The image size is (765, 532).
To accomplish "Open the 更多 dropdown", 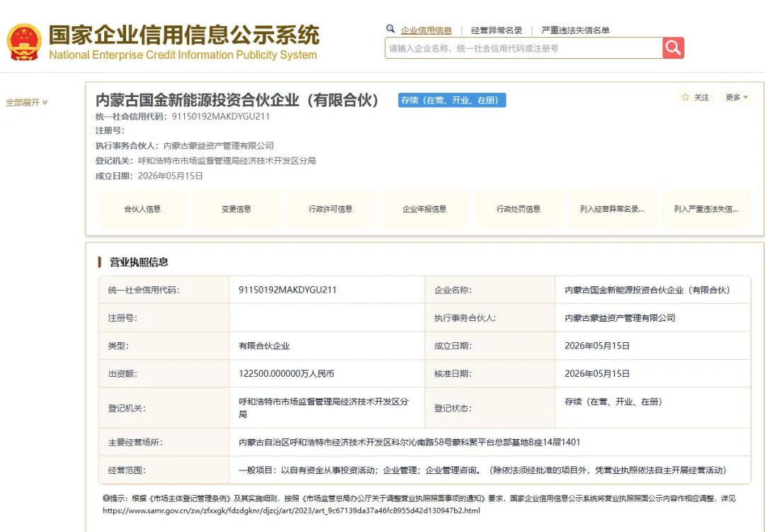I will tap(736, 98).
